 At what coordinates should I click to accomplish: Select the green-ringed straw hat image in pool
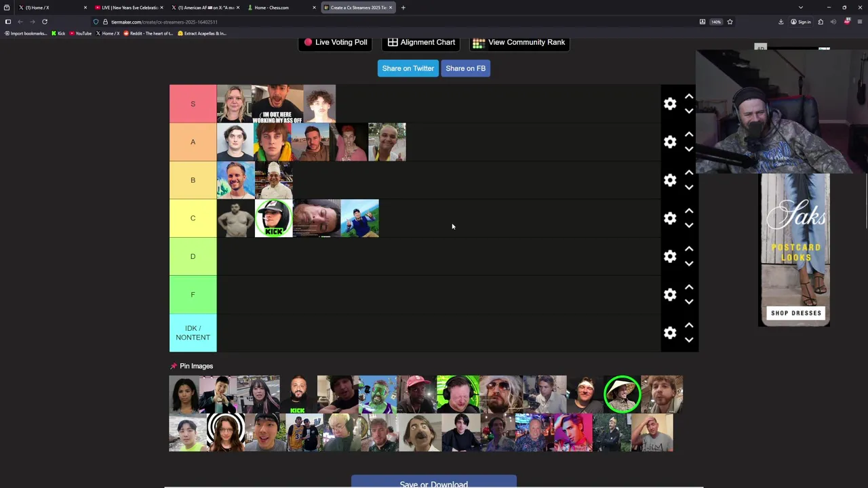coord(622,394)
